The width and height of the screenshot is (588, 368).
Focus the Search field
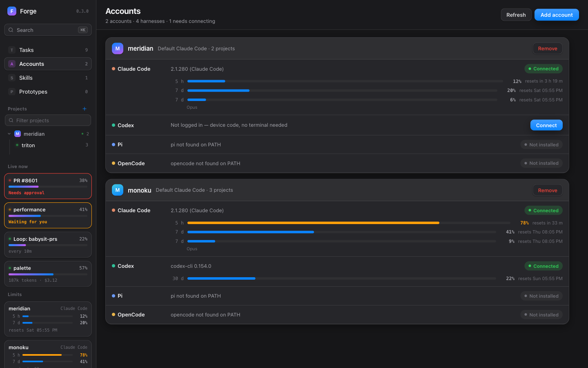coord(48,30)
